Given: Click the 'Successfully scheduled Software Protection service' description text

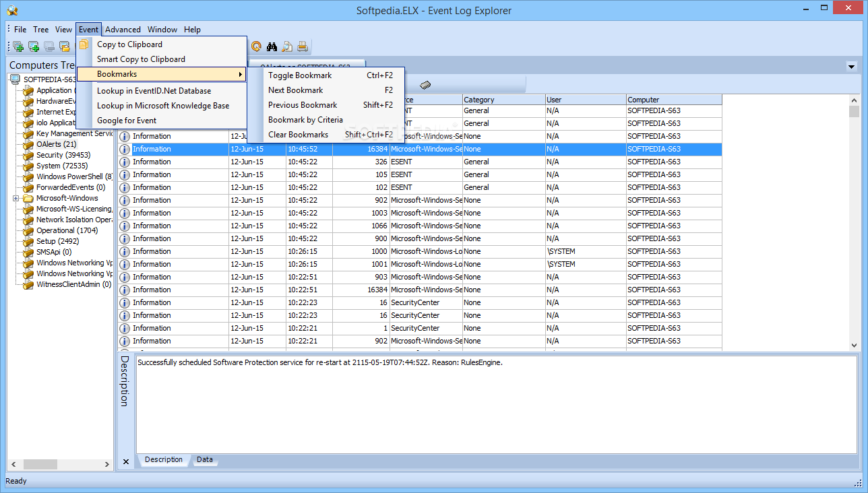Looking at the screenshot, I should (320, 362).
